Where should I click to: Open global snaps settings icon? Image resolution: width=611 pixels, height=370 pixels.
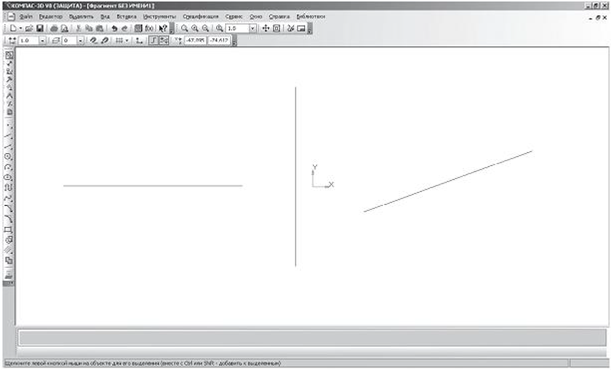pos(94,41)
